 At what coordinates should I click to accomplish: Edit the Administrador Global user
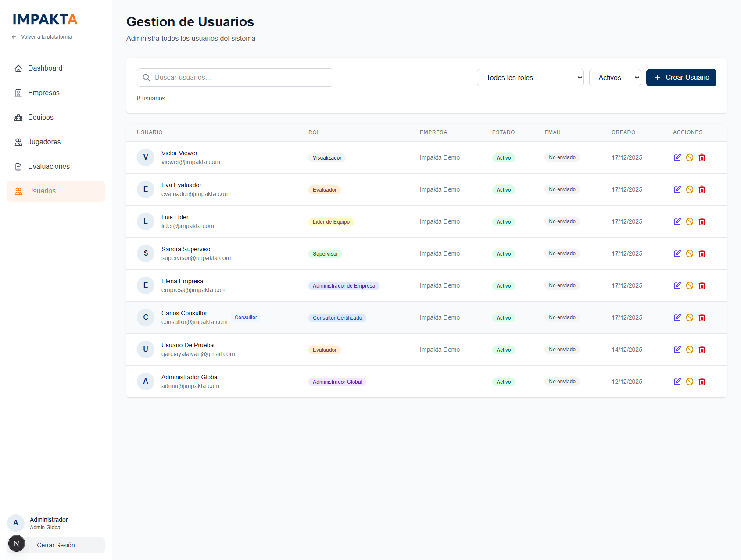tap(677, 382)
